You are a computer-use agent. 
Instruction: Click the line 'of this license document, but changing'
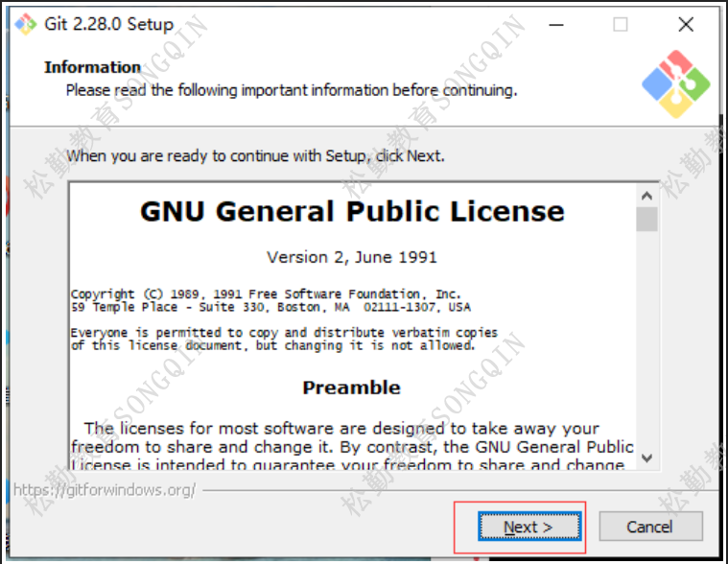pyautogui.click(x=273, y=346)
